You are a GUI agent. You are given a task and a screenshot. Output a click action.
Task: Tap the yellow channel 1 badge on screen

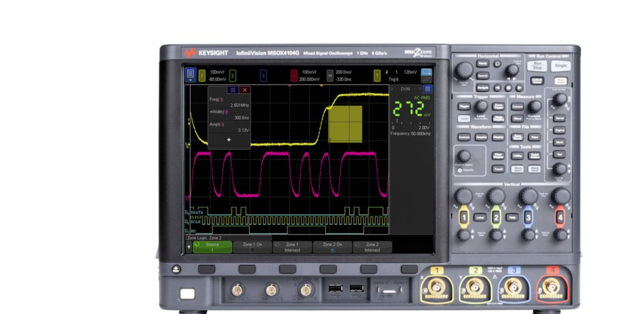tap(202, 75)
